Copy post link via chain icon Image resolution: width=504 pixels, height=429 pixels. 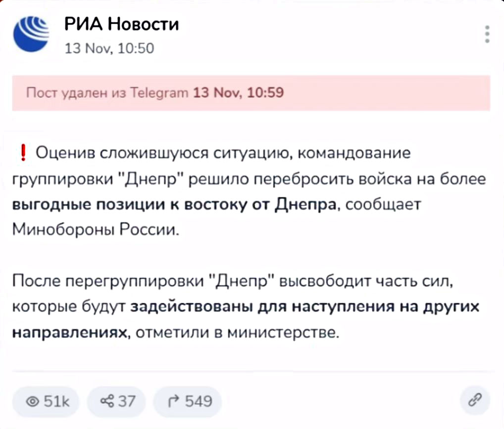click(475, 400)
